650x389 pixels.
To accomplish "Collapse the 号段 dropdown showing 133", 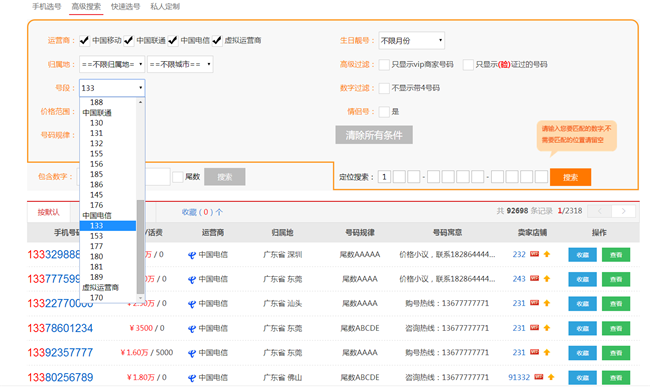I will (112, 88).
